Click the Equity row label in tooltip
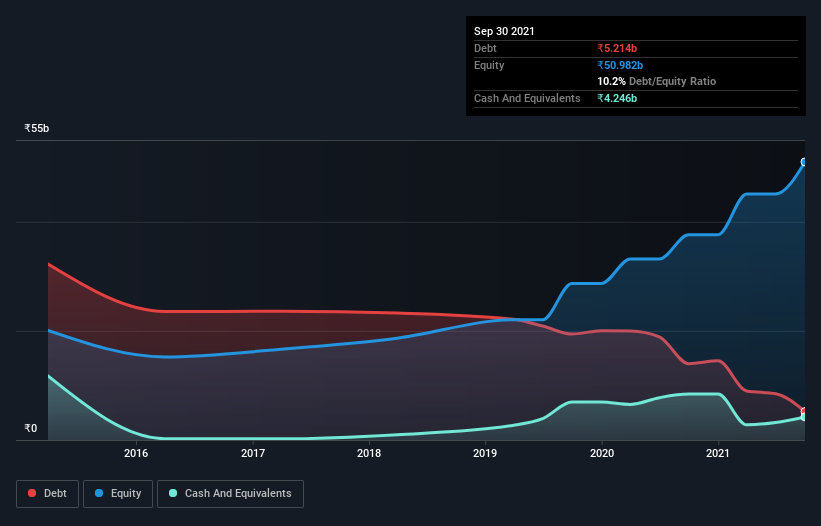Screen dimensions: 821x526 [489, 65]
